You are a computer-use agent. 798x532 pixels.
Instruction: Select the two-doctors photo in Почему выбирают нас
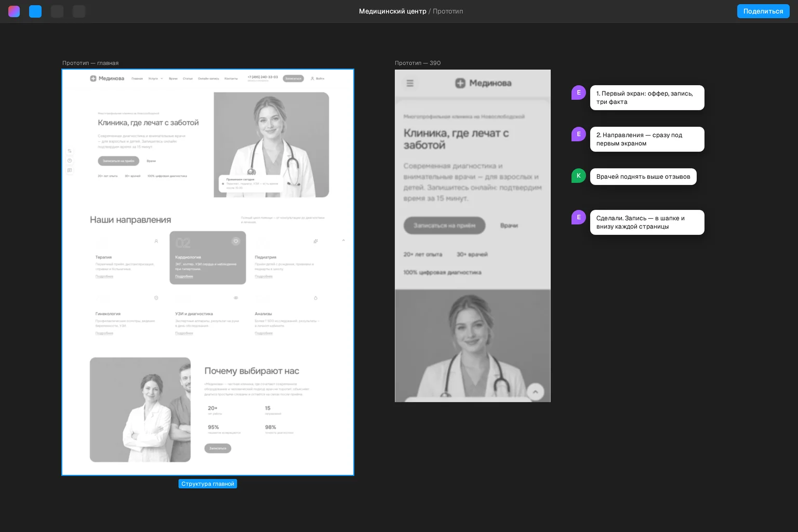click(140, 409)
